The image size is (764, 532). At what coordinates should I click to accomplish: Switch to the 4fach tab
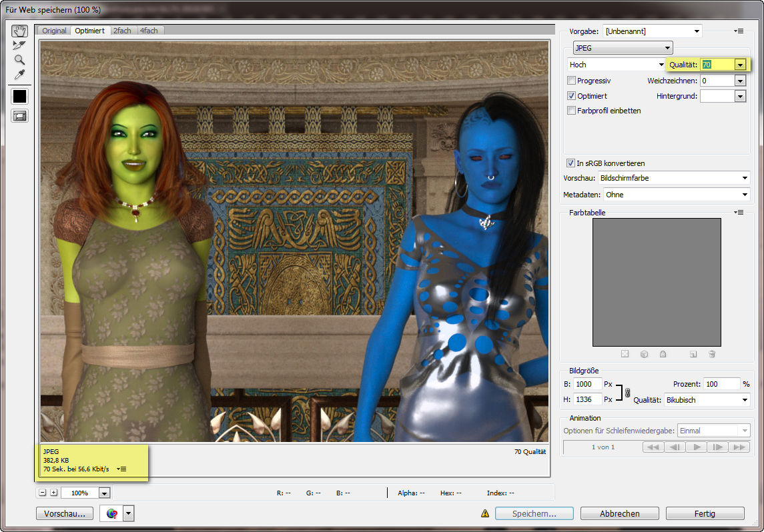(149, 31)
